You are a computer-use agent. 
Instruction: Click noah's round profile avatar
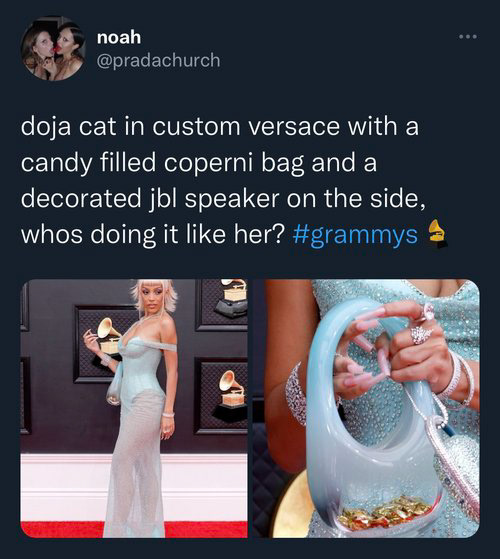point(53,48)
